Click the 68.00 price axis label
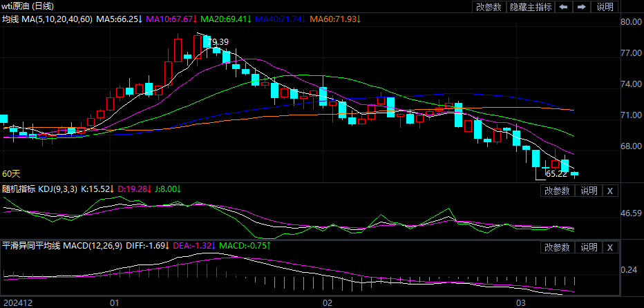The height and width of the screenshot is (308, 644). (632, 146)
